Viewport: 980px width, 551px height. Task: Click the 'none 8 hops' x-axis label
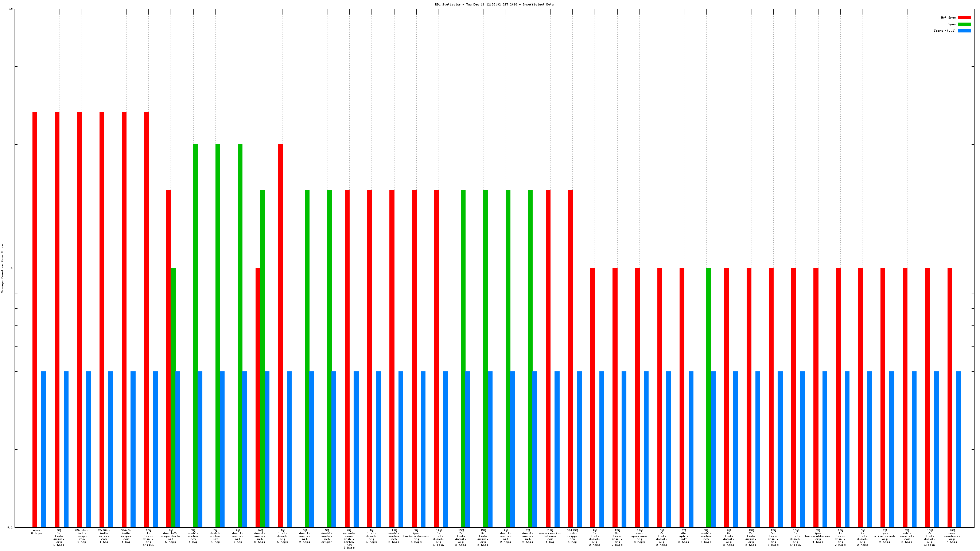click(x=36, y=532)
